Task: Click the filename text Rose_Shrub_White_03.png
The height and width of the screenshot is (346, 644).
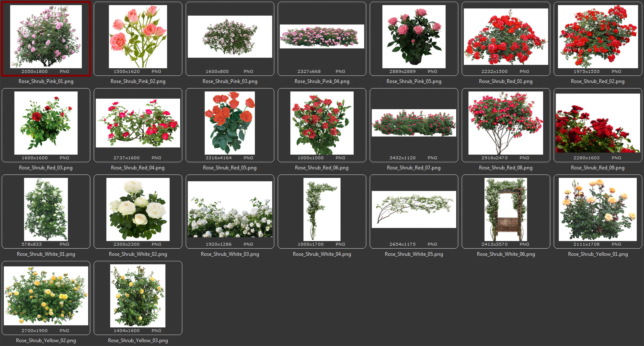Action: point(230,254)
